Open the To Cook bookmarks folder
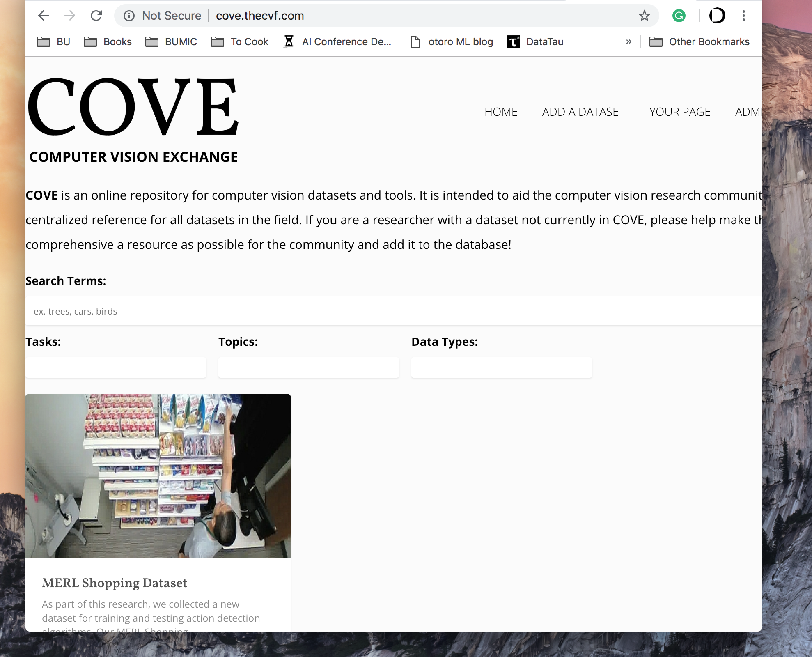 tap(240, 41)
